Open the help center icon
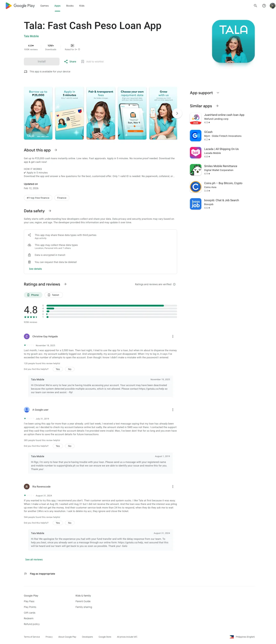Screen dimensions: 276x644 (x=264, y=6)
